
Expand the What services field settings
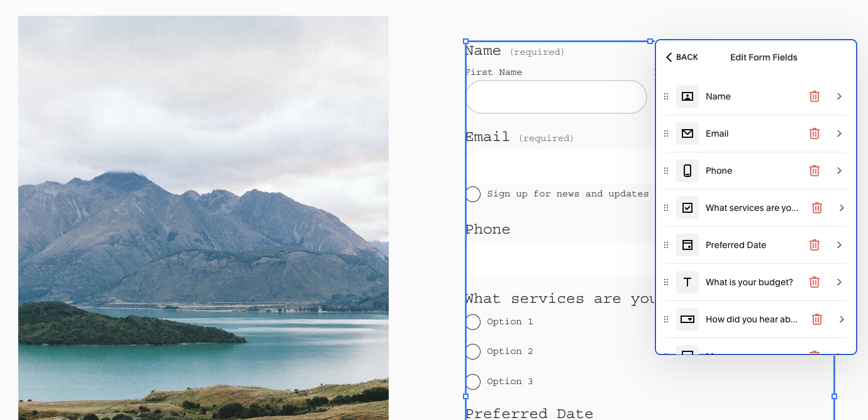point(842,208)
